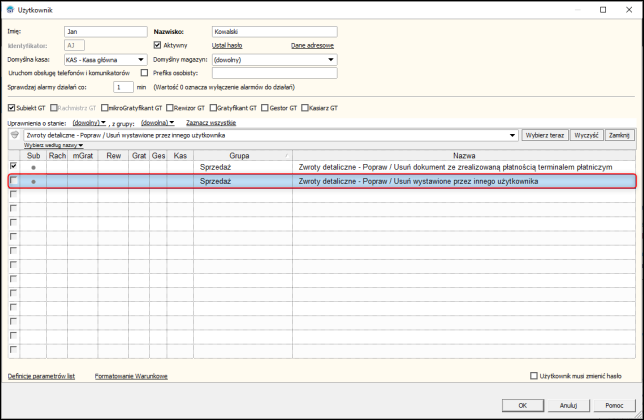Screen dimensions: 644x420
Task: Click the Wyczyść button
Action: 586,135
